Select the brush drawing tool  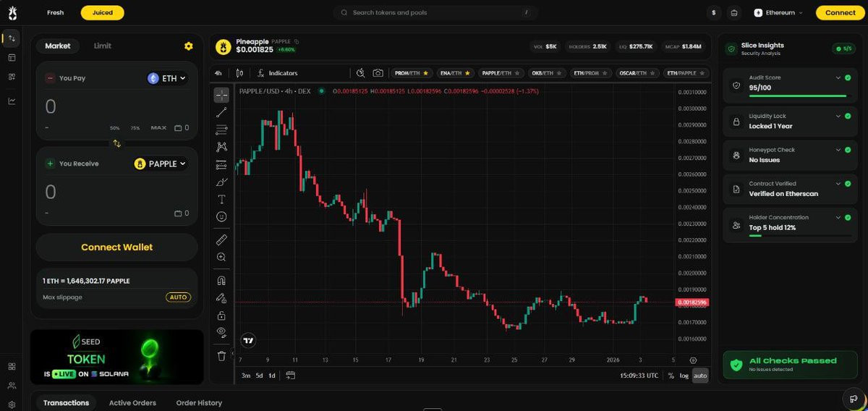(221, 182)
